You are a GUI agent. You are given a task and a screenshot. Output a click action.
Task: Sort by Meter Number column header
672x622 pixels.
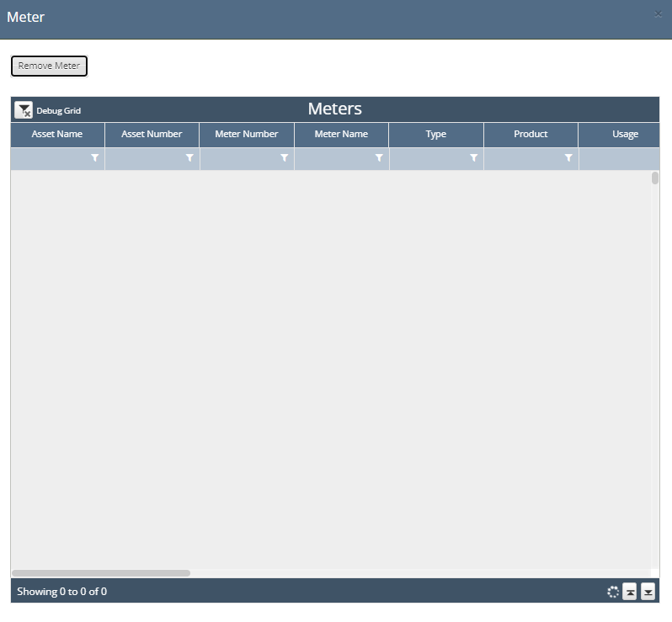[x=247, y=134]
